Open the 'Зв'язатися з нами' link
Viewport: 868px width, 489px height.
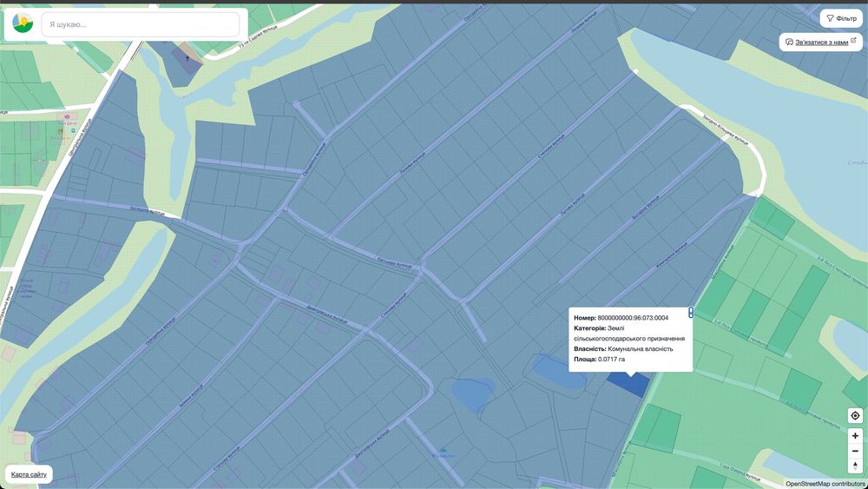click(820, 42)
